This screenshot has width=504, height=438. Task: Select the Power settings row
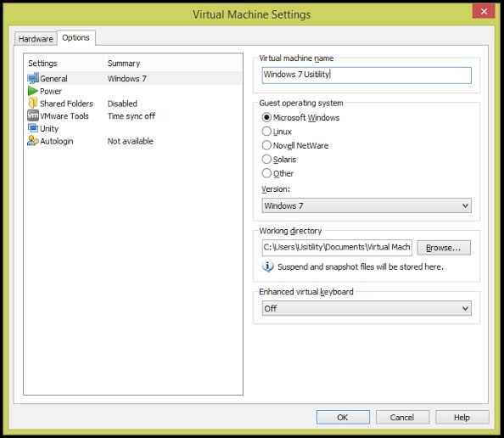click(133, 91)
